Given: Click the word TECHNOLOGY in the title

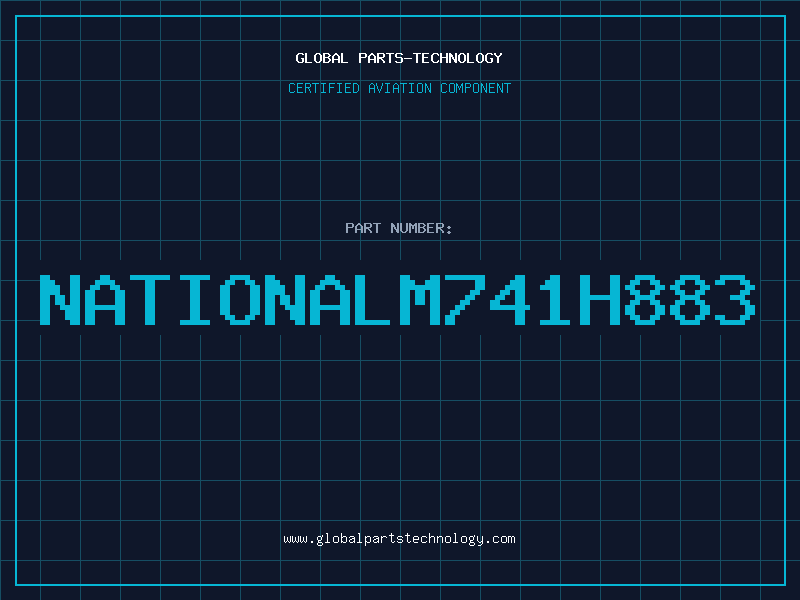Looking at the screenshot, I should click(x=457, y=58).
